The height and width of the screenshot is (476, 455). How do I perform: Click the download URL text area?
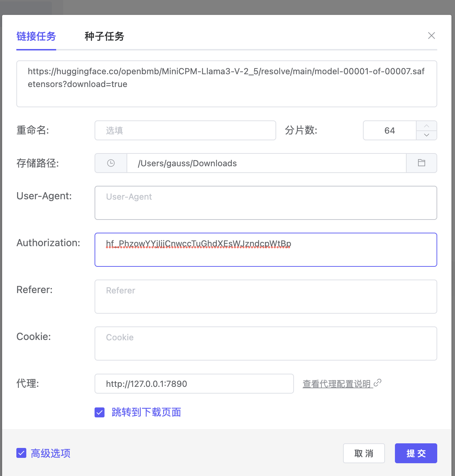click(x=227, y=84)
